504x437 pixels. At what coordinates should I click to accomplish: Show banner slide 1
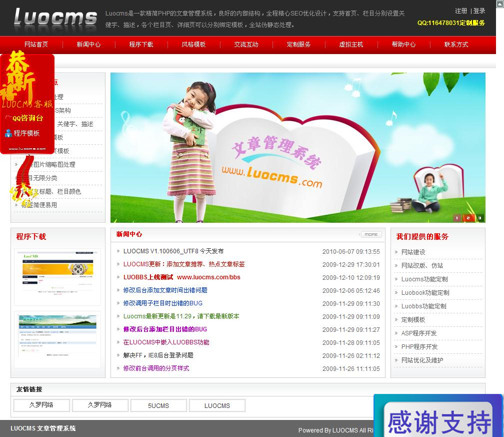click(457, 218)
